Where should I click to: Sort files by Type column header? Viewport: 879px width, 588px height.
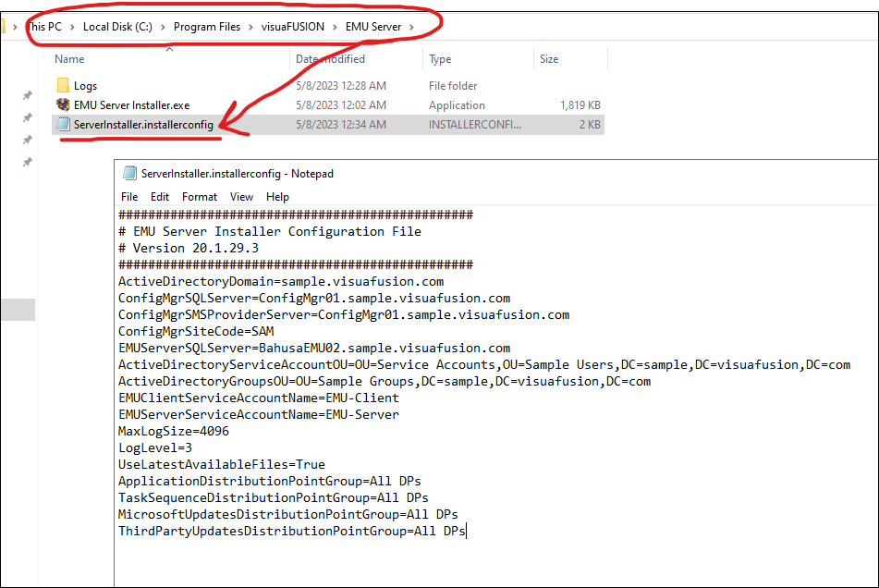[x=440, y=59]
